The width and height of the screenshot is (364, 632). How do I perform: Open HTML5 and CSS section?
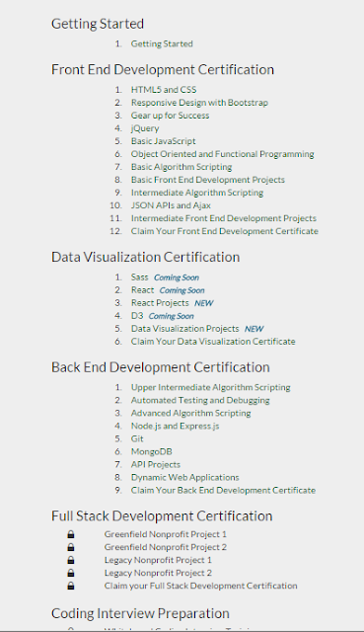point(164,90)
